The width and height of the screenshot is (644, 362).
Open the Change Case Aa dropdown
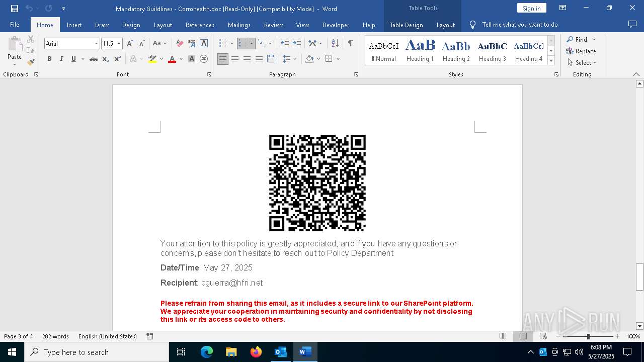159,44
